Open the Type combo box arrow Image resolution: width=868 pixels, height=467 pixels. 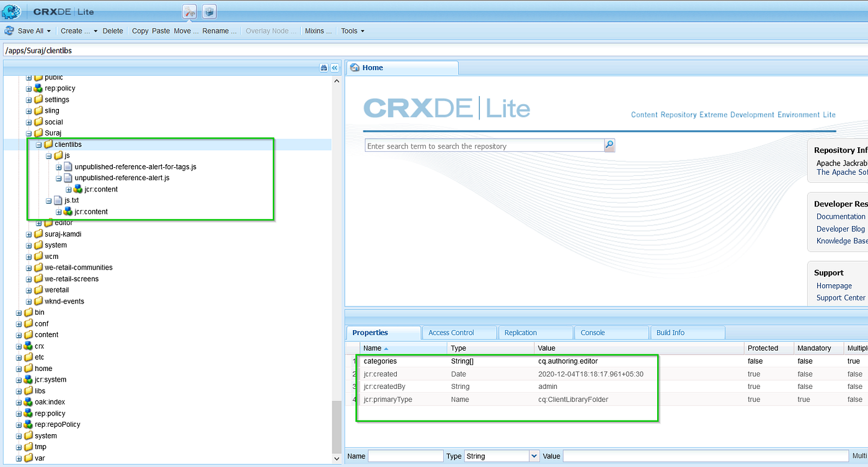tap(534, 456)
